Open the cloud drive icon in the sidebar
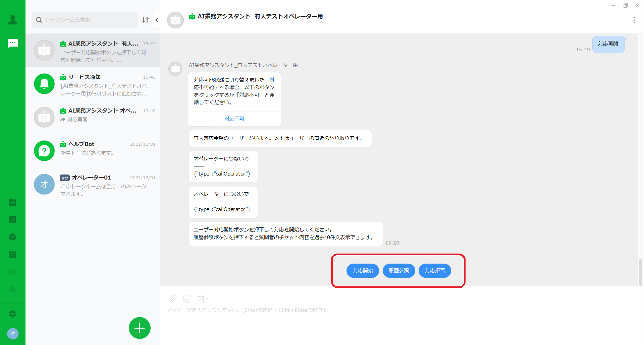This screenshot has height=345, width=644. pos(13,289)
